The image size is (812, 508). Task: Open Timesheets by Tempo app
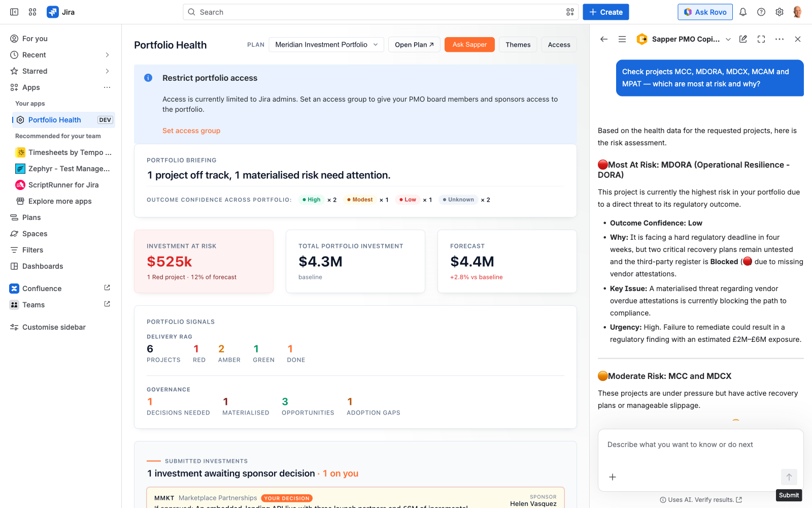tap(64, 152)
